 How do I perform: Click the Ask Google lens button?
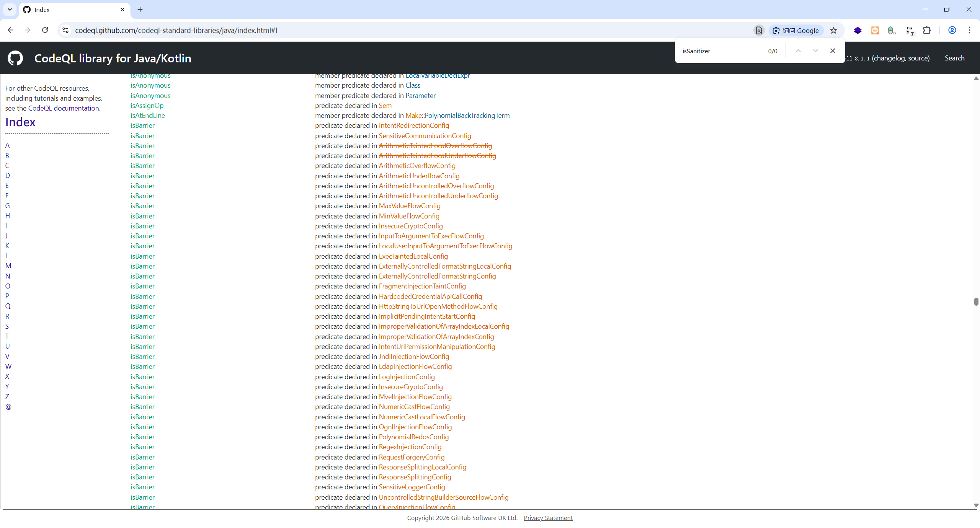796,31
